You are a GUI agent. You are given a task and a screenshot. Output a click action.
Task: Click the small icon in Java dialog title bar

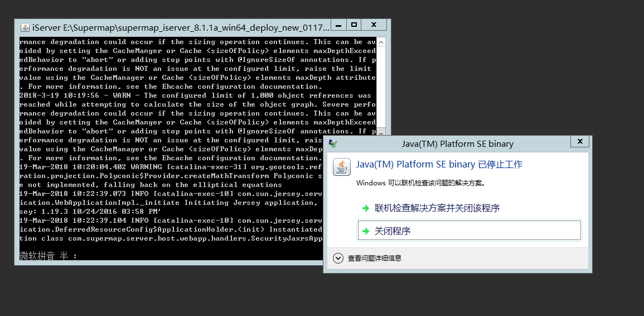333,143
